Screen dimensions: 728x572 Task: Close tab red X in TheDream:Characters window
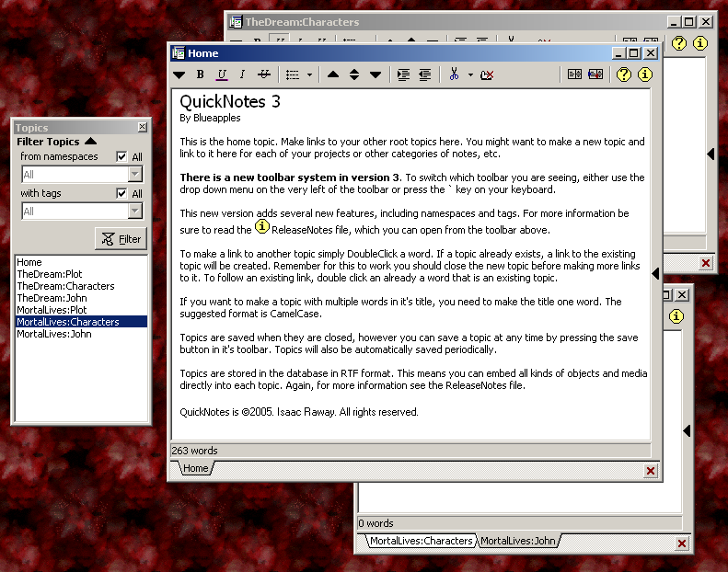pos(706,263)
